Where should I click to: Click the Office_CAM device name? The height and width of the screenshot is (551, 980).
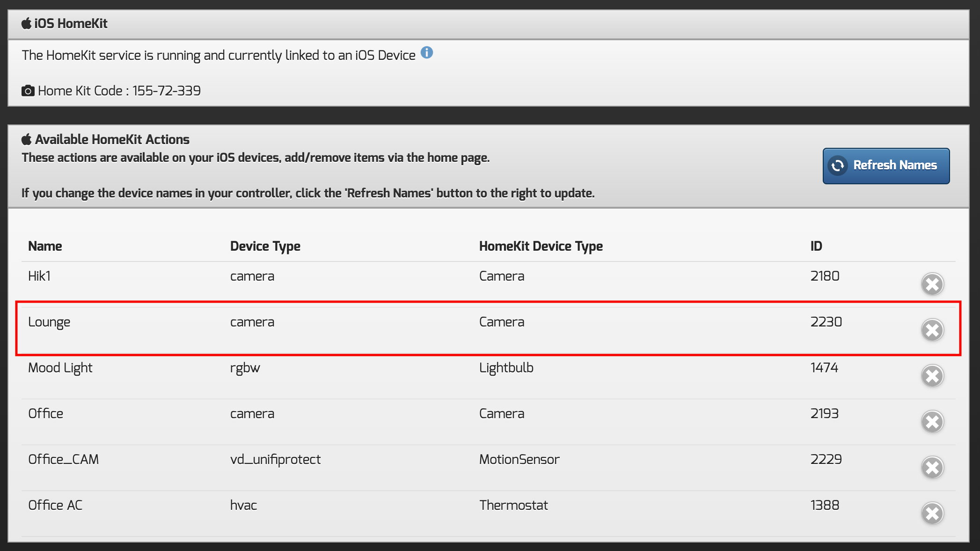(63, 459)
